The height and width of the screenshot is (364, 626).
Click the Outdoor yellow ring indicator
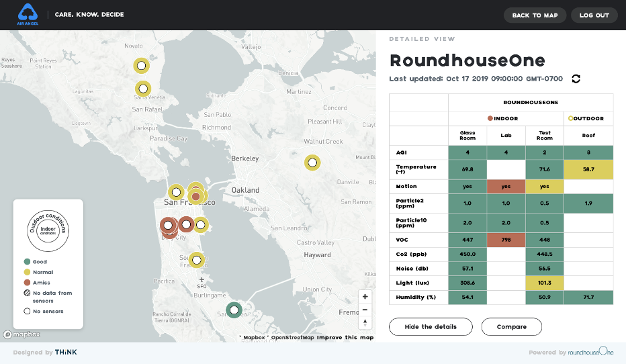(570, 118)
